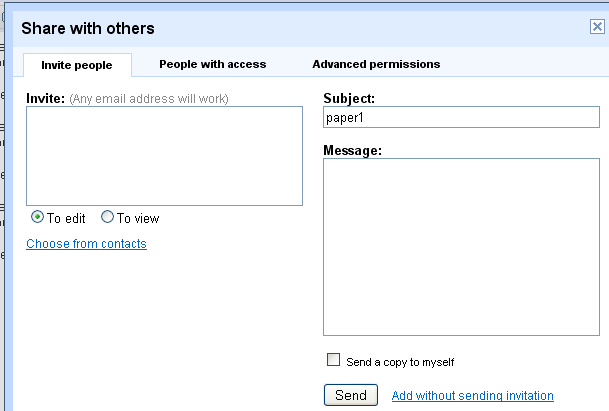Screen dimensions: 609x411
Task: Focus the Message text area
Action: click(461, 246)
